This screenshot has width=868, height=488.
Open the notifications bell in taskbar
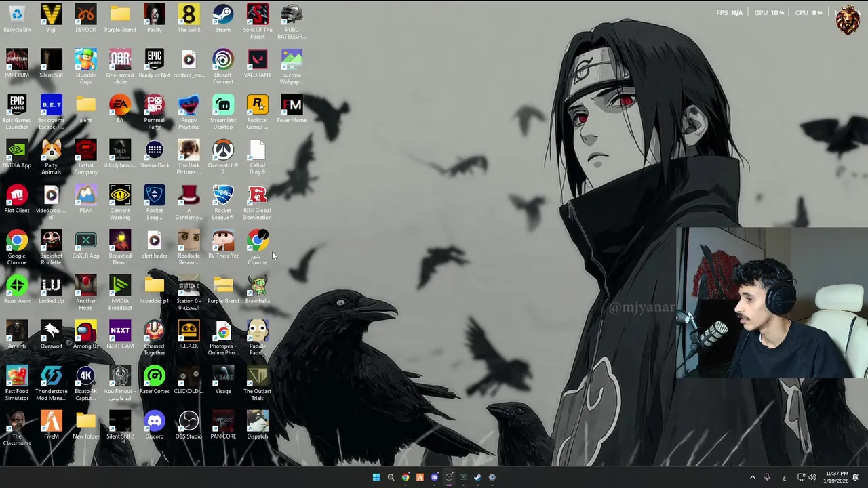[856, 477]
